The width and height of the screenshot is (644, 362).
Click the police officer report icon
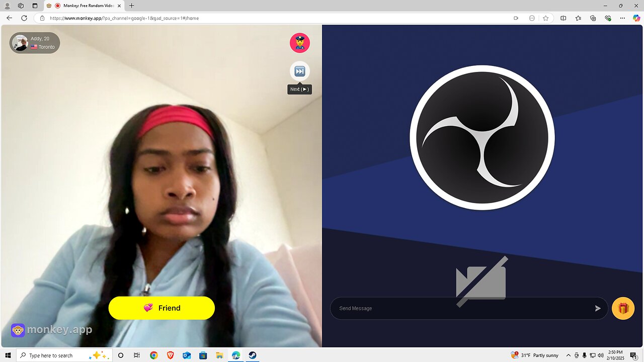pos(299,43)
